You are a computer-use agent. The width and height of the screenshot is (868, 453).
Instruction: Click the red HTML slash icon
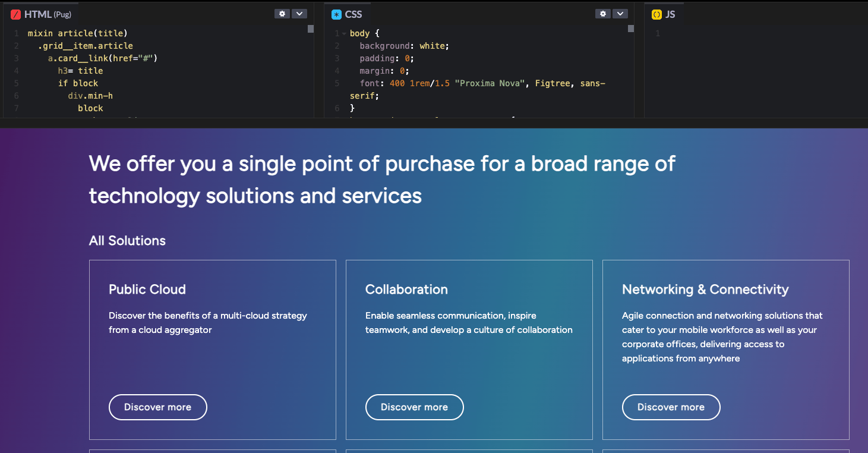16,14
